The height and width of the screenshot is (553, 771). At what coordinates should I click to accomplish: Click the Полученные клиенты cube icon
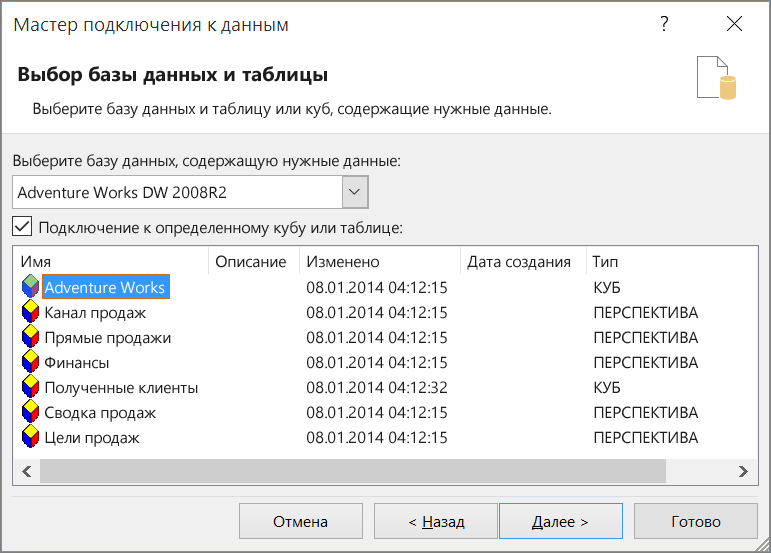point(30,387)
